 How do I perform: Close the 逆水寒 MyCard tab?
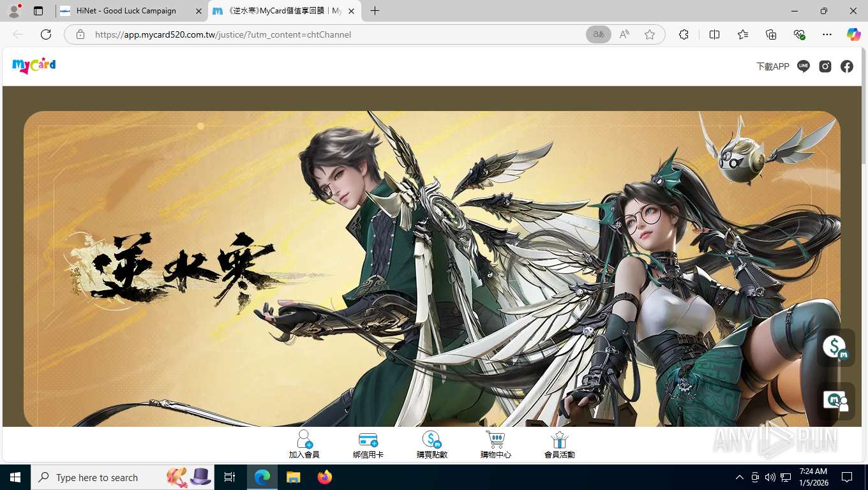point(351,11)
